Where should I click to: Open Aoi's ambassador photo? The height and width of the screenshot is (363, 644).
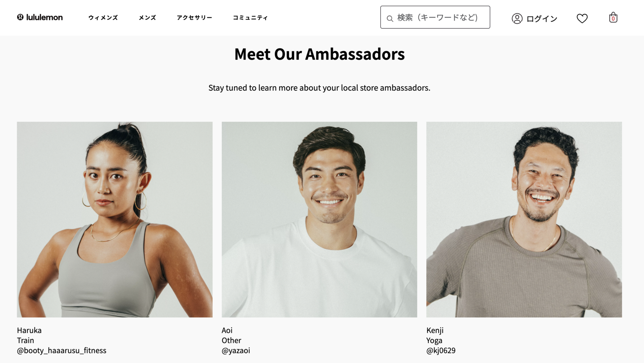click(319, 219)
